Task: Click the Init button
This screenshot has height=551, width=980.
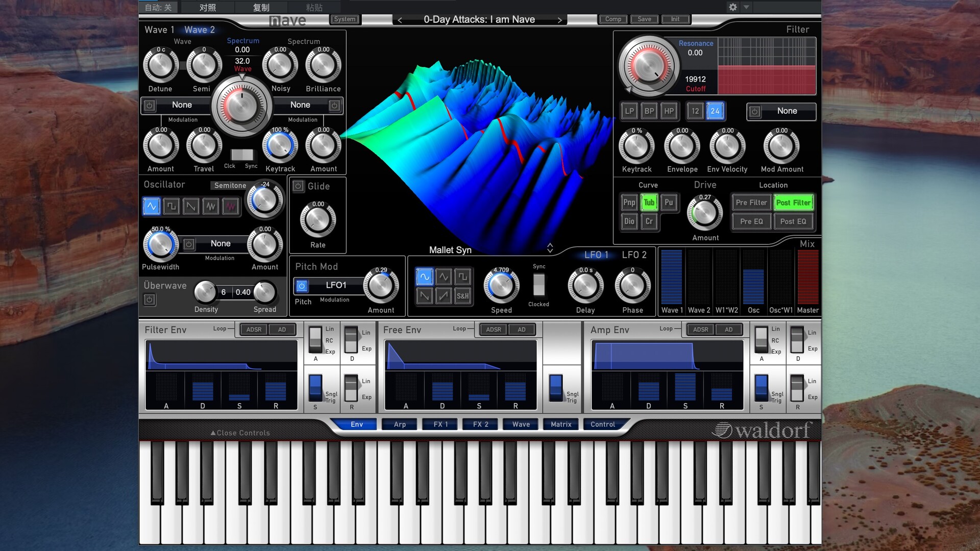Action: pyautogui.click(x=675, y=19)
